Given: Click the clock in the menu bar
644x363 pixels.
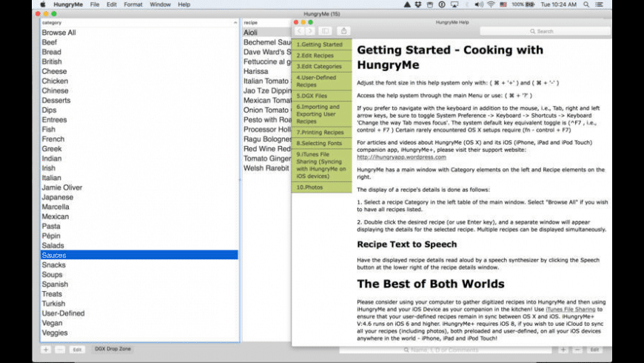Looking at the screenshot, I should coord(559,4).
